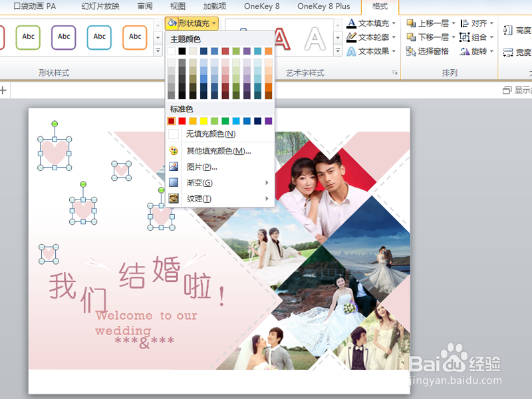
Task: Select the green-outlined Abc shape style
Action: [28, 37]
